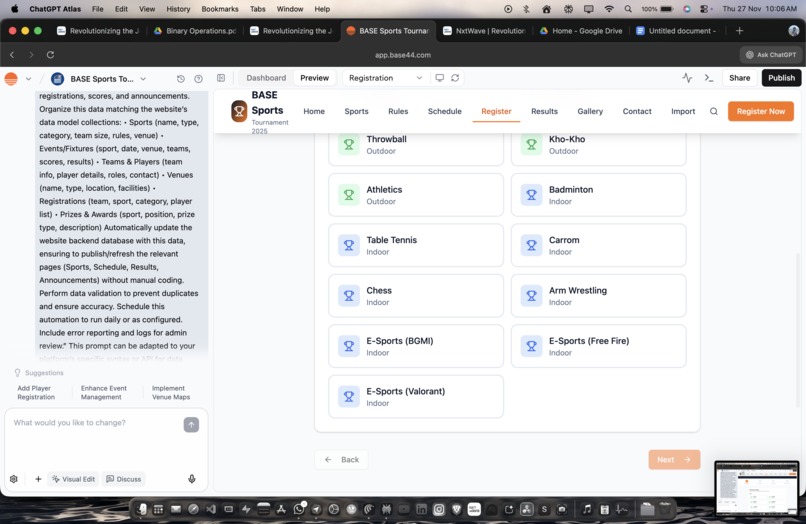Click the profile avatar in tab bar
Screen dimensions: 806x524
[x=794, y=31]
